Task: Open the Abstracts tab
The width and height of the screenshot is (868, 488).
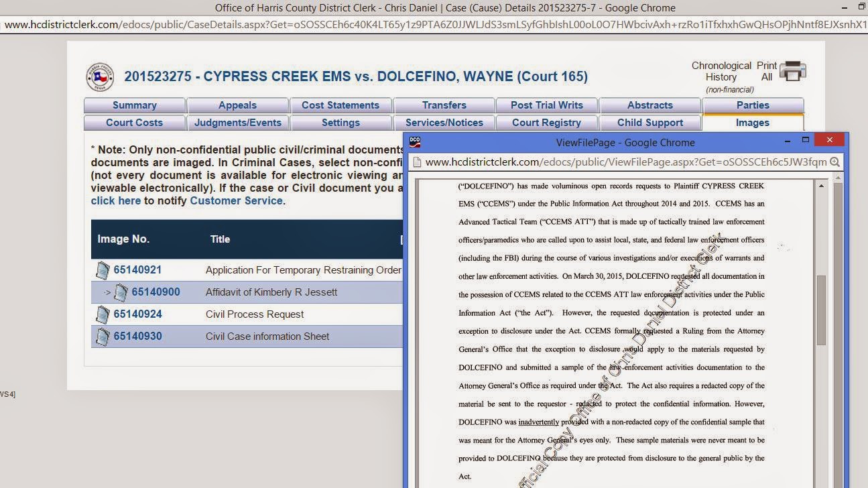Action: pyautogui.click(x=650, y=105)
